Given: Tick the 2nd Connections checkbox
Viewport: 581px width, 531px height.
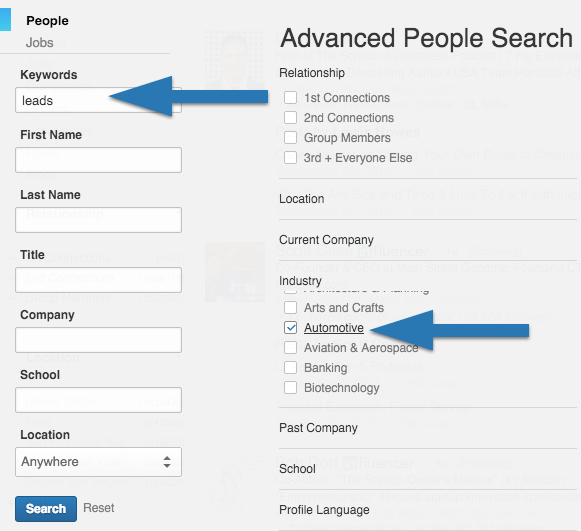Looking at the screenshot, I should tap(290, 118).
